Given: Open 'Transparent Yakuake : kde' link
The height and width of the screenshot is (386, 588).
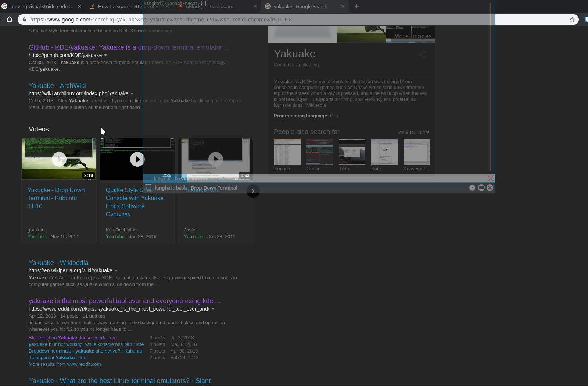Looking at the screenshot, I should pos(57,357).
